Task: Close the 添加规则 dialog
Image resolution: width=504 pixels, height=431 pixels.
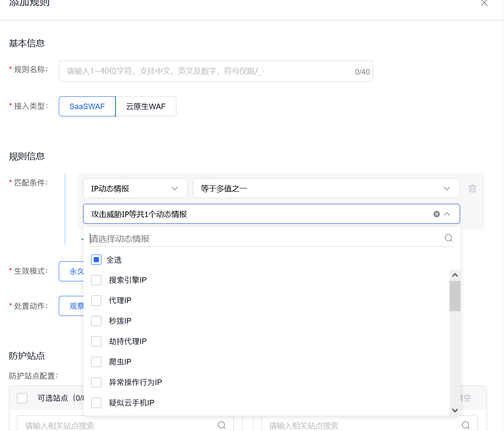Action: (x=484, y=3)
